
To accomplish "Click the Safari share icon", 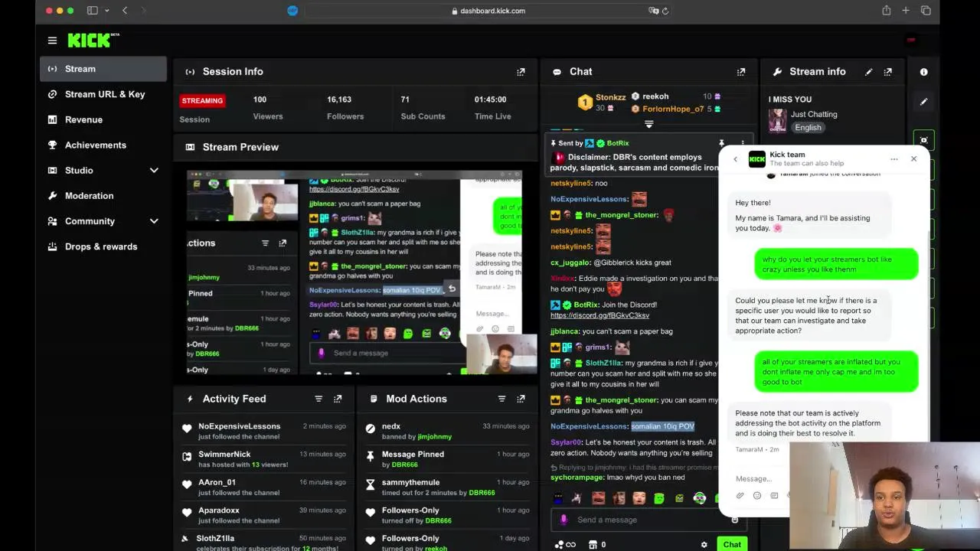I will pos(886,11).
